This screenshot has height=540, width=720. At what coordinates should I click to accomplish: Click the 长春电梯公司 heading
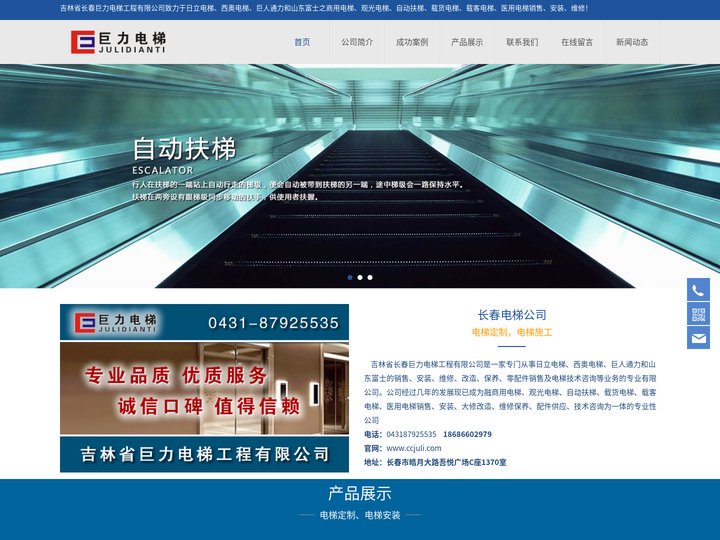512,315
